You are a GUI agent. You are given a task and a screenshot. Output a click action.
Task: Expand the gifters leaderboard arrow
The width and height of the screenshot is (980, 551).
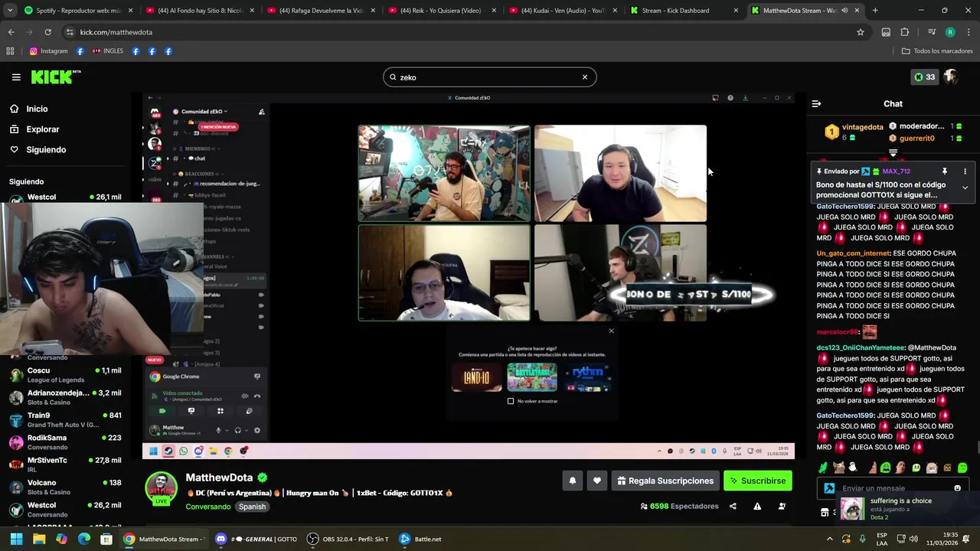click(x=893, y=153)
